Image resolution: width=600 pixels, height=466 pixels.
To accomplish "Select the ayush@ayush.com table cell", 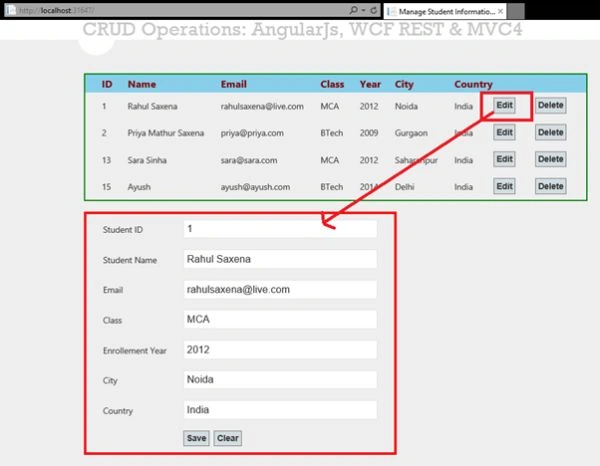I will 255,187.
